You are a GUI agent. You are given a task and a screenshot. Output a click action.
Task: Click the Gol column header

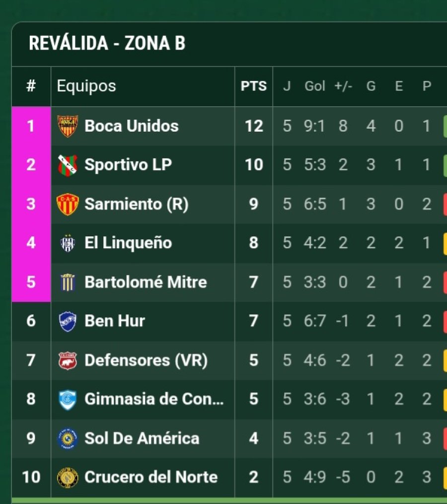coord(315,86)
